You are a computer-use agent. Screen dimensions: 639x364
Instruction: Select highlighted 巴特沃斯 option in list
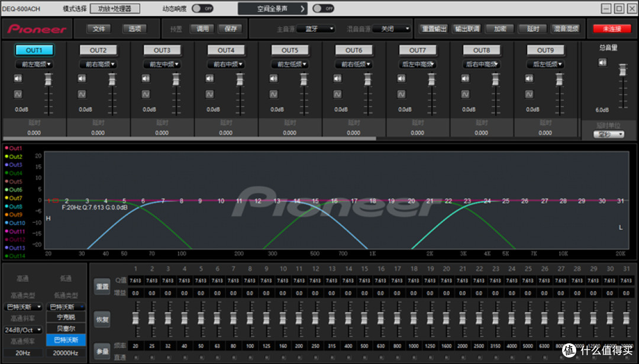coord(66,340)
